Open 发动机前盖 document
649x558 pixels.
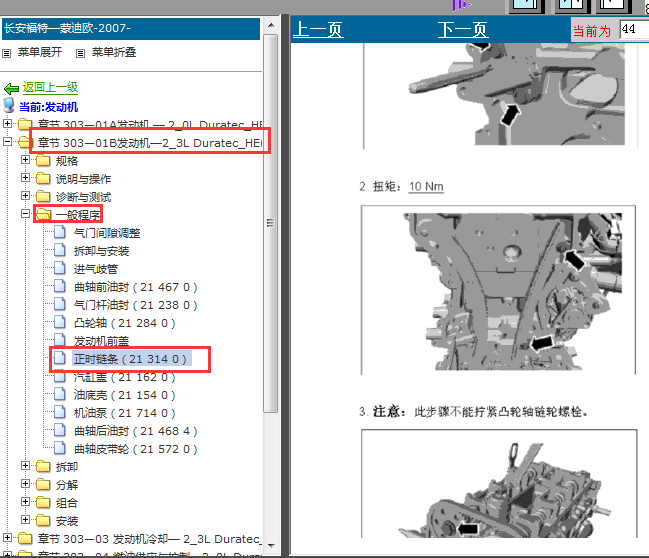101,341
